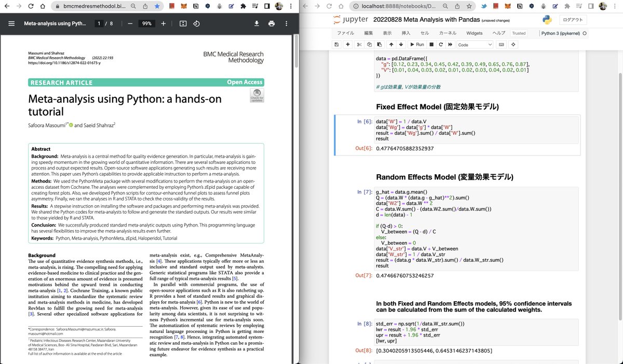Zoom out the PDF with the minus button
The image size is (623, 364).
[x=130, y=24]
